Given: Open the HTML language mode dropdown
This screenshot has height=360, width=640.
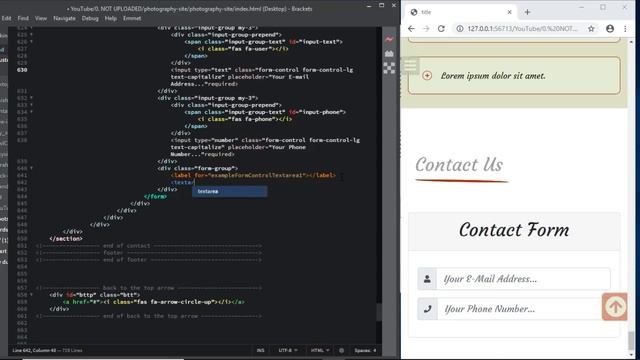Looking at the screenshot, I should 320,350.
